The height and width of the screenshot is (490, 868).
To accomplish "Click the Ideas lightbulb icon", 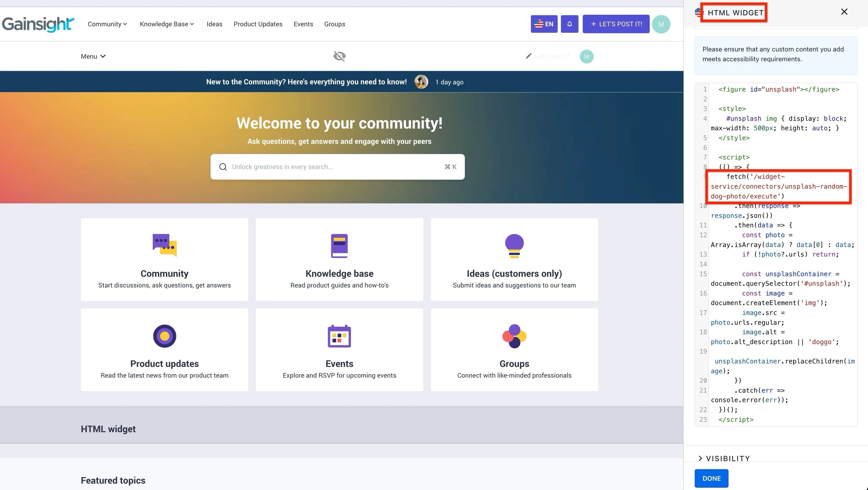I will (x=514, y=245).
